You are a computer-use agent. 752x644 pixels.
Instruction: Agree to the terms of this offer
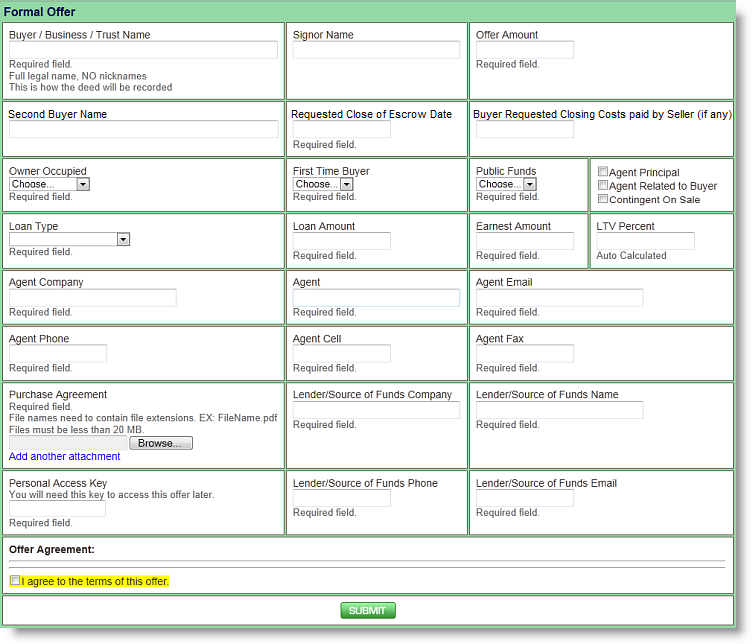[x=15, y=581]
